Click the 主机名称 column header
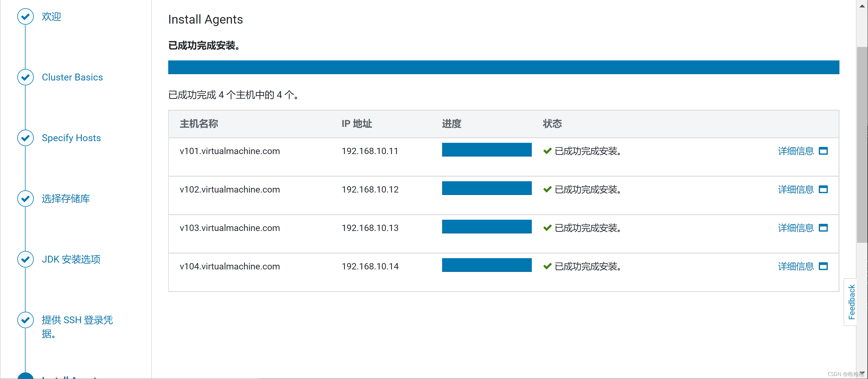Viewport: 868px width, 379px height. pos(199,124)
